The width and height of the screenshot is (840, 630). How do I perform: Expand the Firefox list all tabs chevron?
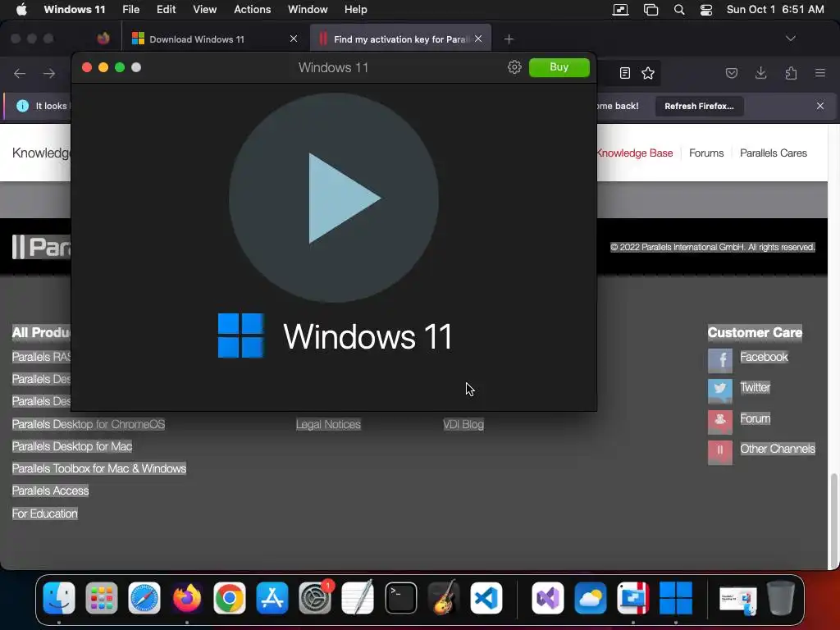point(790,39)
